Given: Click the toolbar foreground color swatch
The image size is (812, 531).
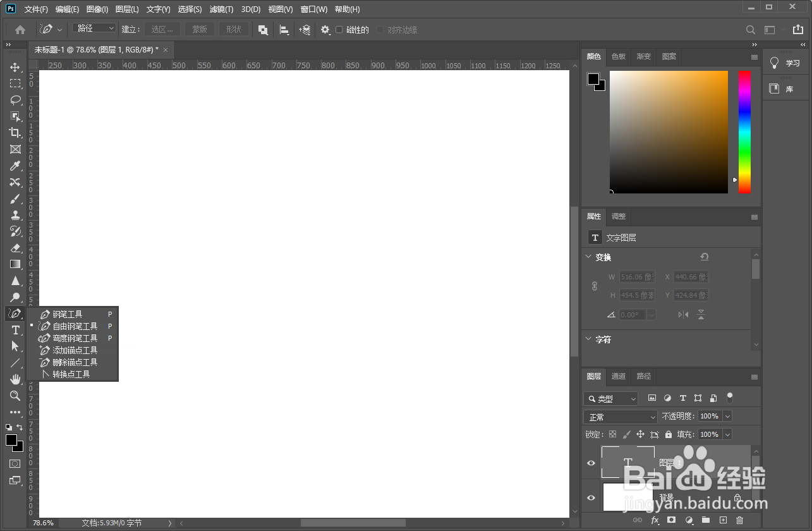Looking at the screenshot, I should pyautogui.click(x=11, y=440).
